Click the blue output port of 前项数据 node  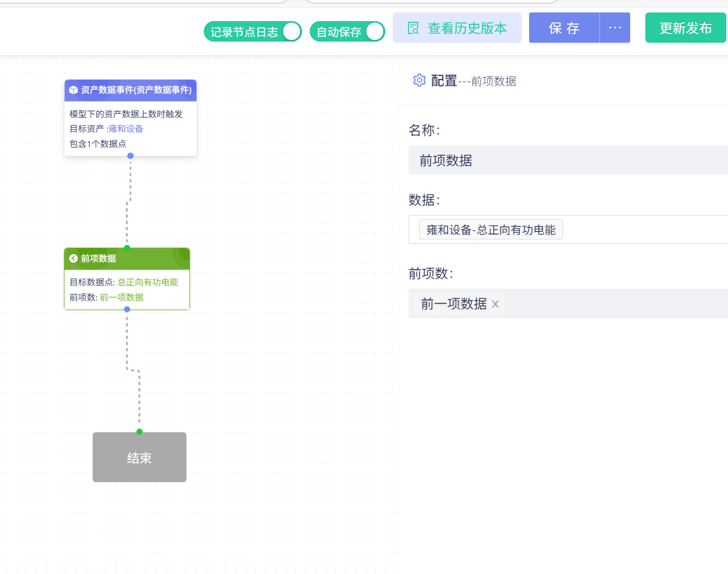(127, 309)
